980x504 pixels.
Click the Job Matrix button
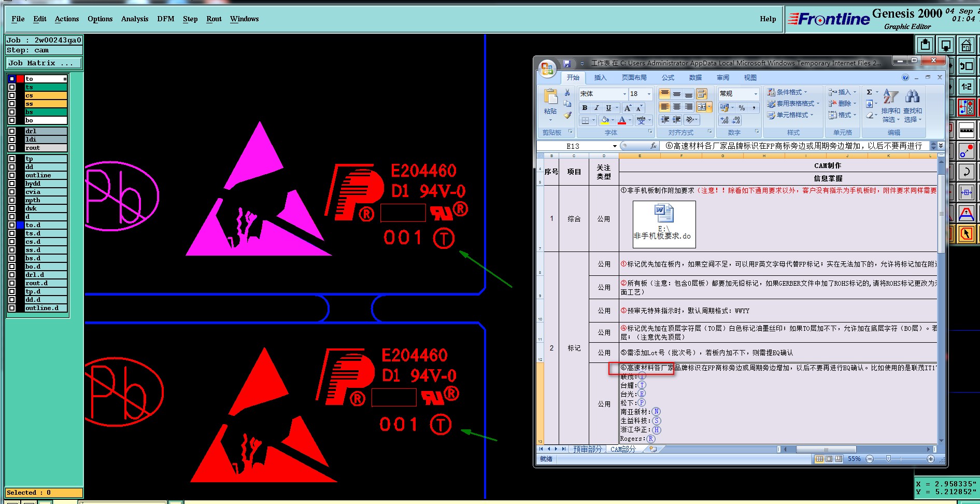(44, 63)
